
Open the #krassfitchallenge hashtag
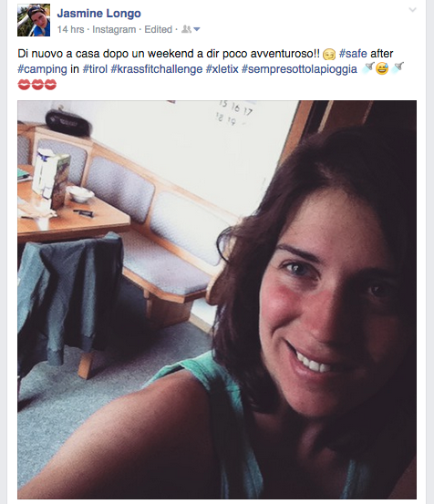click(157, 69)
